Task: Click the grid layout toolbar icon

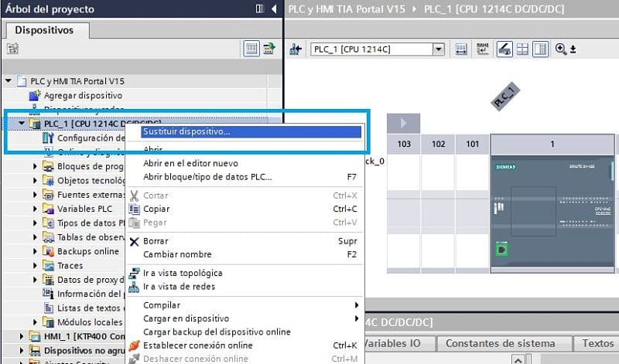Action: point(522,49)
